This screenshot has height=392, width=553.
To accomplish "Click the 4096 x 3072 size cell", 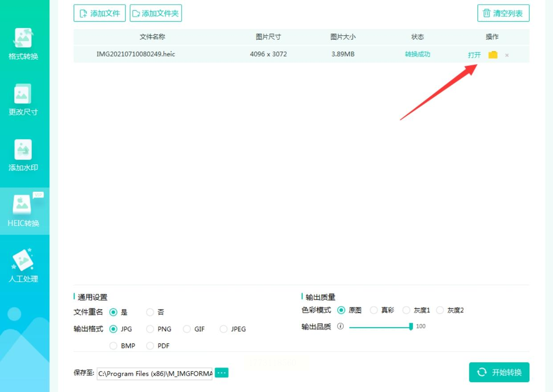I will [268, 54].
